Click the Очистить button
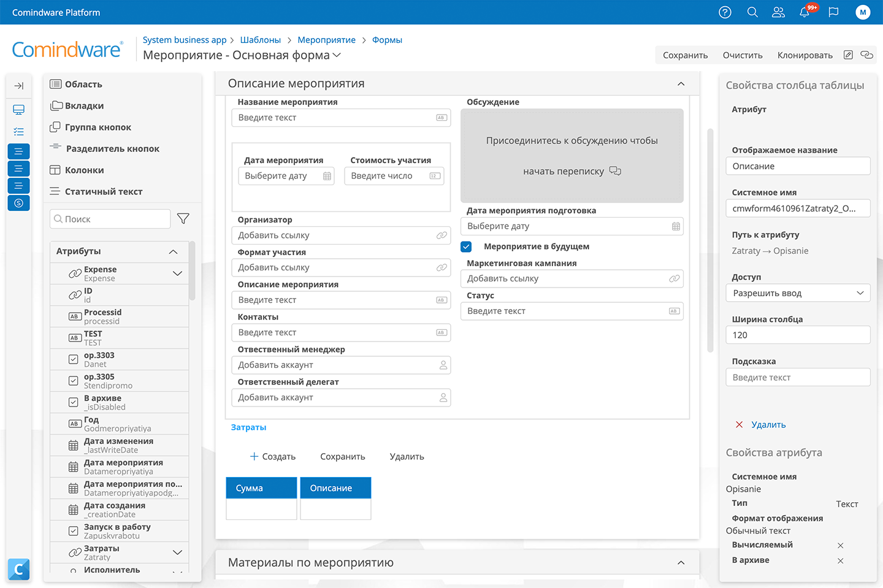 click(x=743, y=55)
